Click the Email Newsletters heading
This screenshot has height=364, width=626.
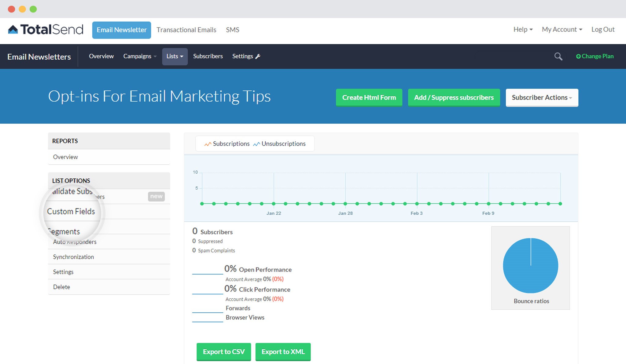[39, 57]
